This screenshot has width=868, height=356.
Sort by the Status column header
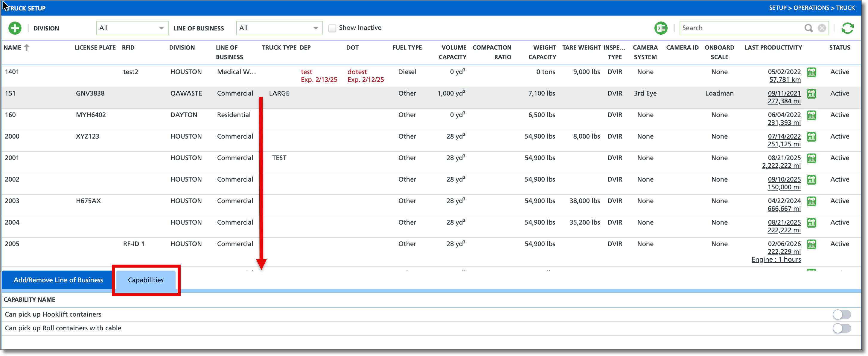pos(839,48)
